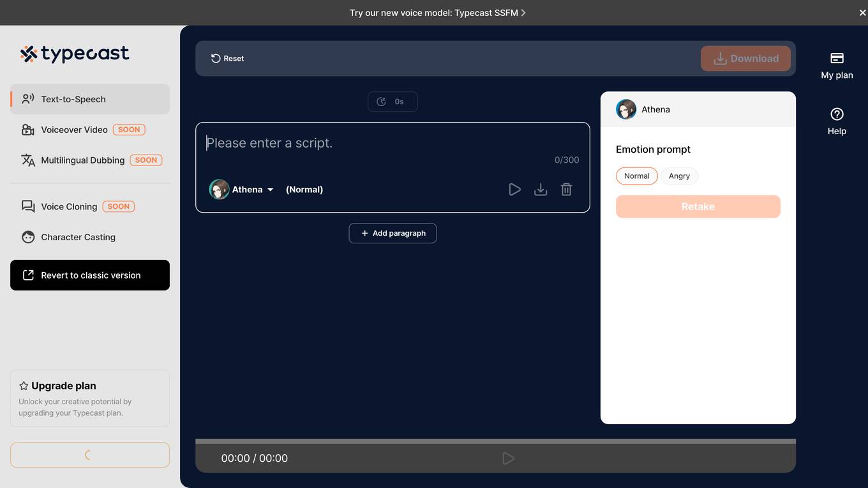Click Revert to classic version button
The width and height of the screenshot is (868, 488).
(x=90, y=275)
